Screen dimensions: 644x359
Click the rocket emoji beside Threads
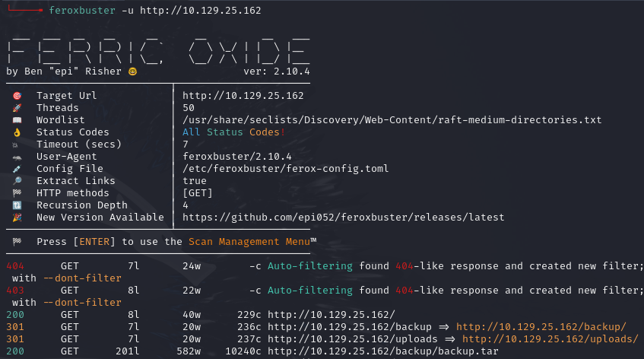(17, 108)
